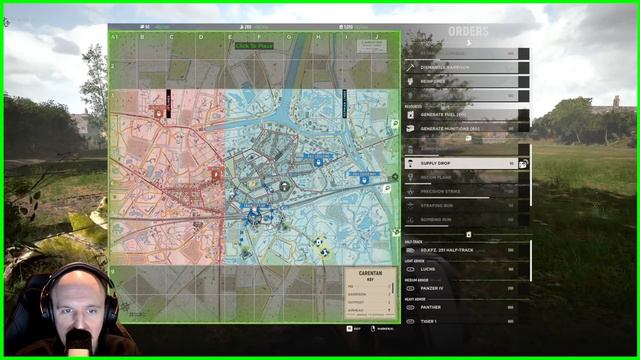The image size is (640, 360).
Task: Select the Tiger I tank icon
Action: [x=411, y=322]
